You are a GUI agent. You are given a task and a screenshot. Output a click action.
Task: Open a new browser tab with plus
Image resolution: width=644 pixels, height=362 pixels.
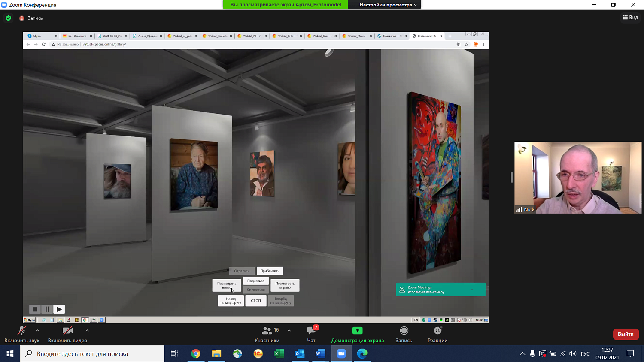point(450,36)
